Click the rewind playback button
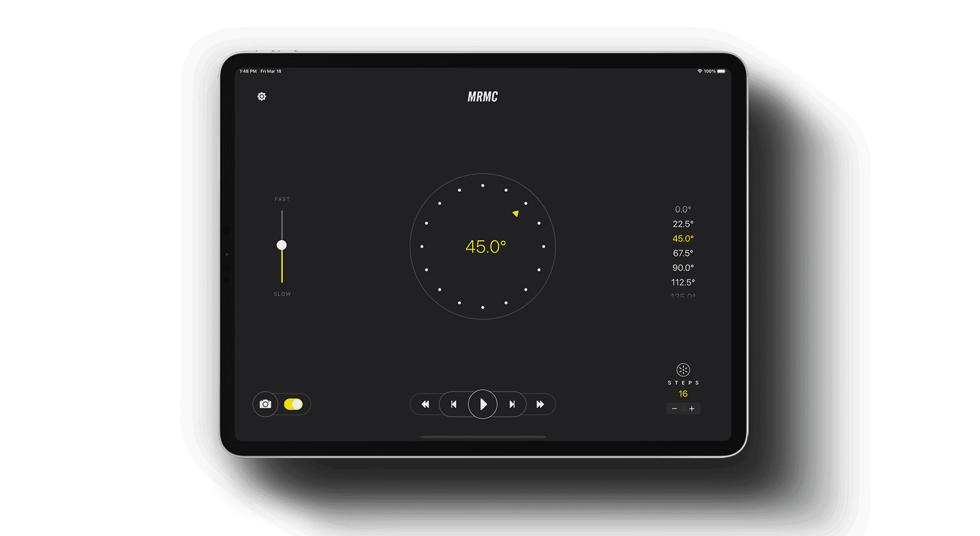The width and height of the screenshot is (980, 536). [x=425, y=404]
